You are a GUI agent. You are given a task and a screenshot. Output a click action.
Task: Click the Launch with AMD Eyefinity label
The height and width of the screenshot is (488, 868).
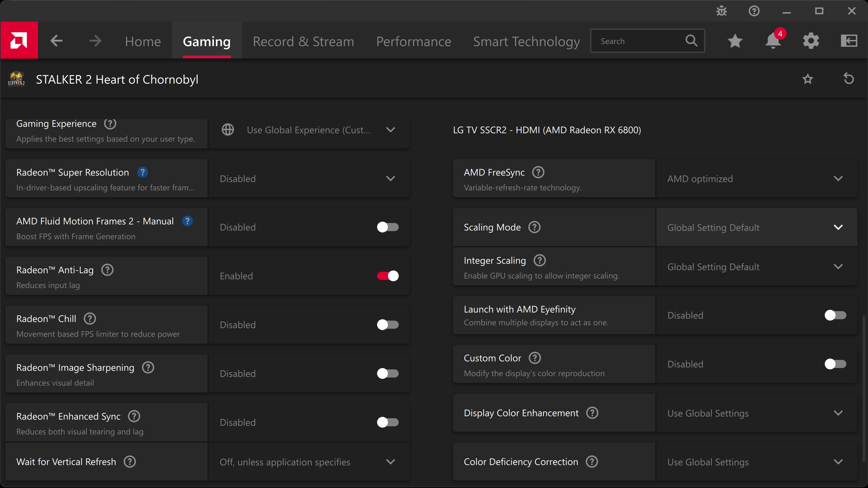coord(520,309)
